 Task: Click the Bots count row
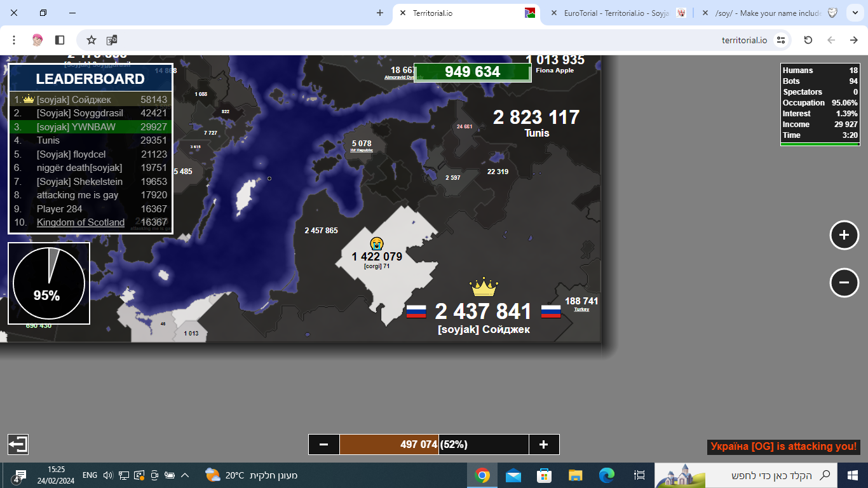820,81
